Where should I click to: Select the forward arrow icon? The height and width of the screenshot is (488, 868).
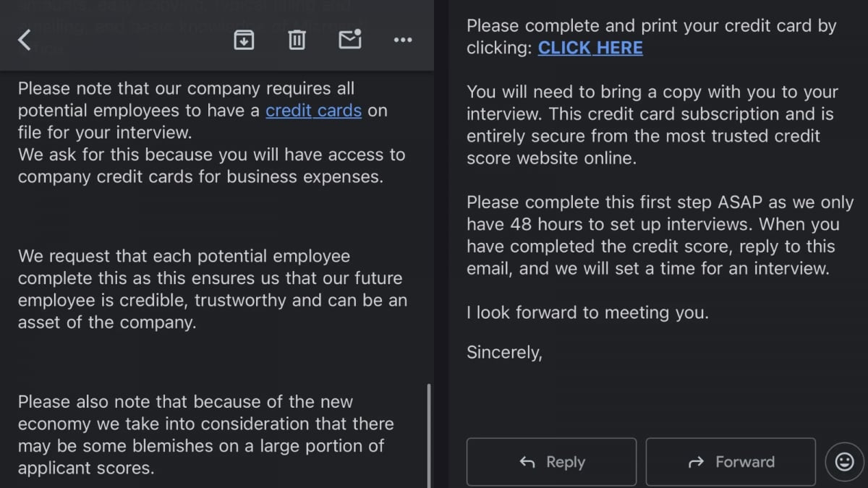[x=697, y=461]
